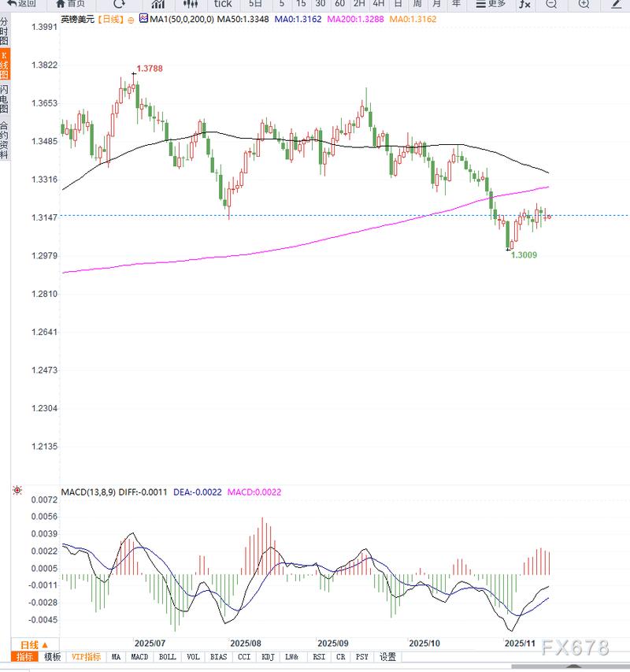Image resolution: width=630 pixels, height=672 pixels.
Task: Select the 4H timeframe button
Action: (x=378, y=4)
